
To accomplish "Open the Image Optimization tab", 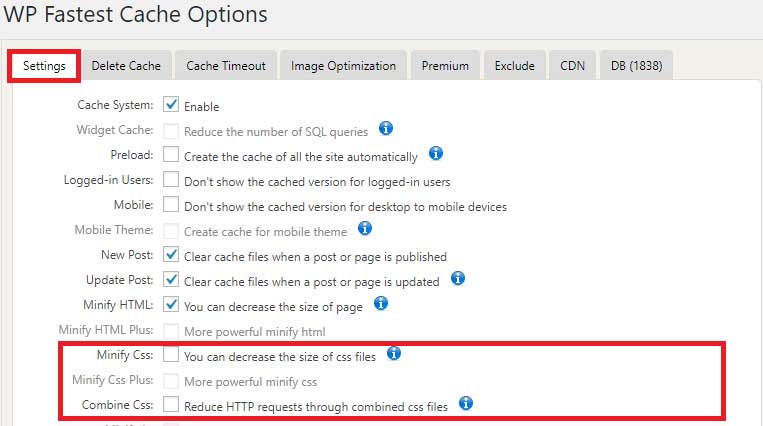I will 343,65.
